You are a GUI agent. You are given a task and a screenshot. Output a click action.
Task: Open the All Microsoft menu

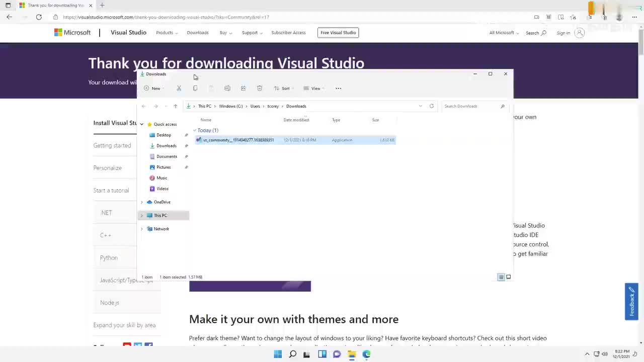pos(504,33)
